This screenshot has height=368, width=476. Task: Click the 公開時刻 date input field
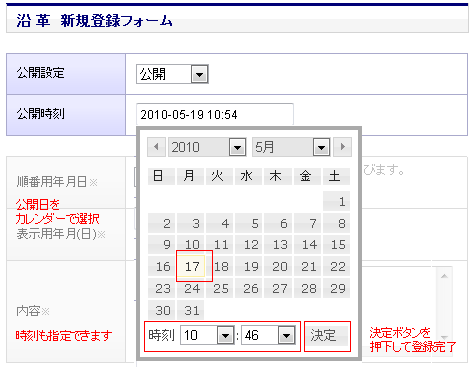pos(215,114)
